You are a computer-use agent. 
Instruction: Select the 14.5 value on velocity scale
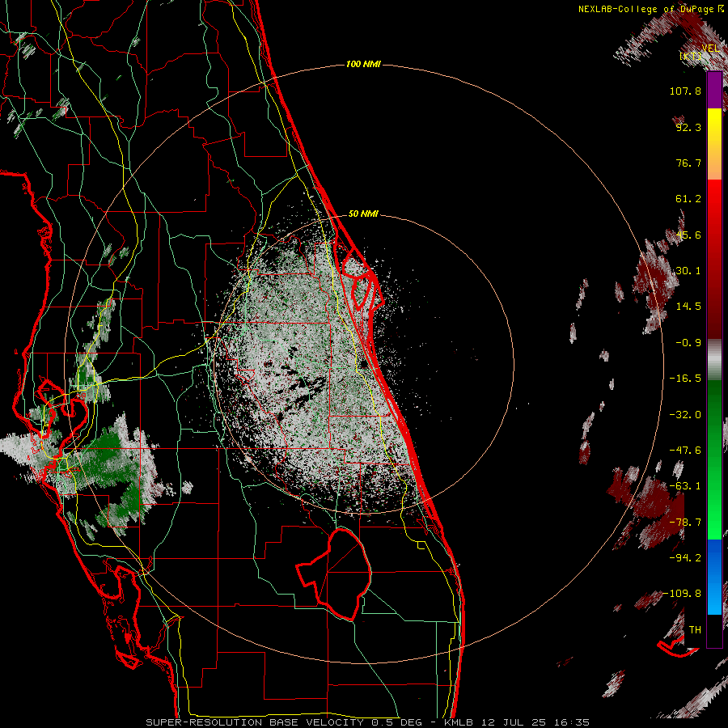pyautogui.click(x=688, y=307)
